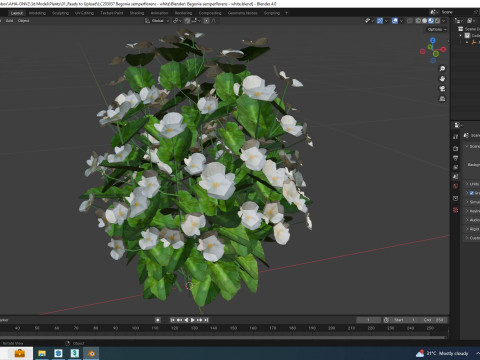Viewport: 480px width, 360px height.
Task: Open the viewport shading options dropdown
Action: pos(443,21)
